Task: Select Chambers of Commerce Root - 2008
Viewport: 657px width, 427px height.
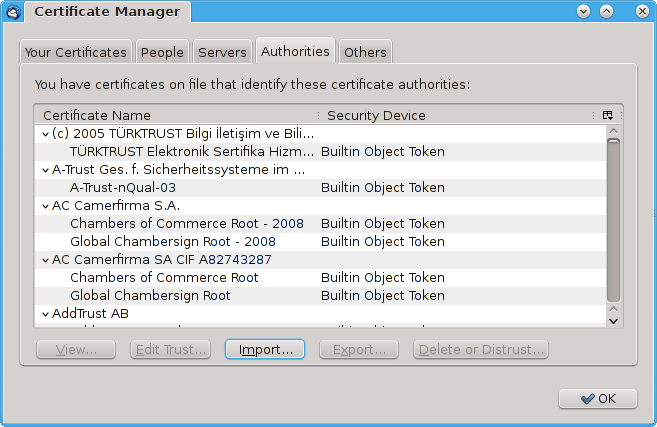Action: point(320,224)
